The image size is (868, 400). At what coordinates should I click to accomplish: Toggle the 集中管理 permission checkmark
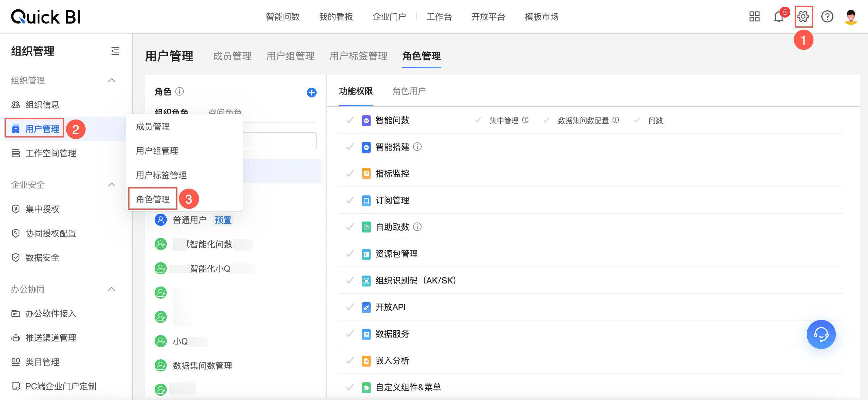[478, 120]
